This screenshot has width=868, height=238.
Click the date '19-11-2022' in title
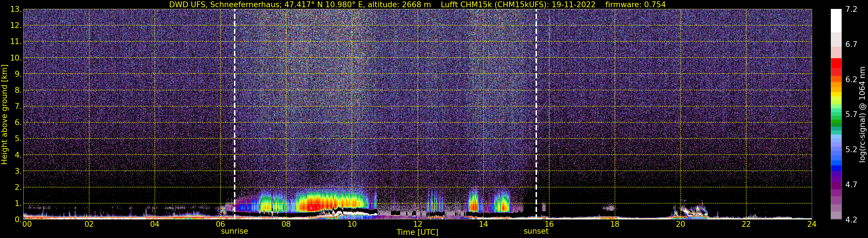(x=574, y=5)
